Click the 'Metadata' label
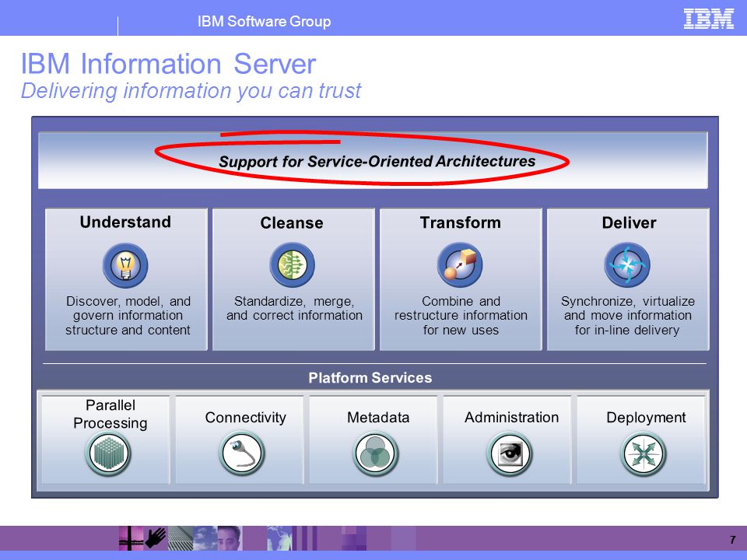This screenshot has width=747, height=560. point(378,418)
